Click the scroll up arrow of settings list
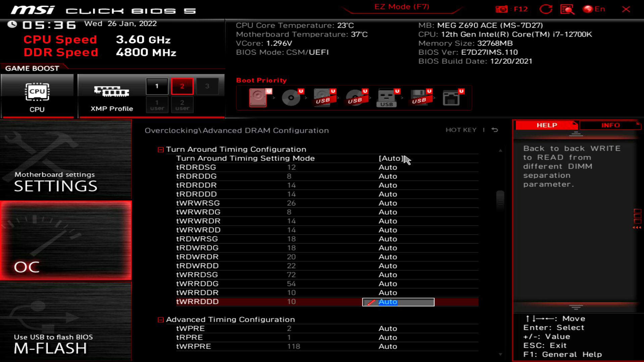Screen dimensions: 644x362 pos(500,150)
